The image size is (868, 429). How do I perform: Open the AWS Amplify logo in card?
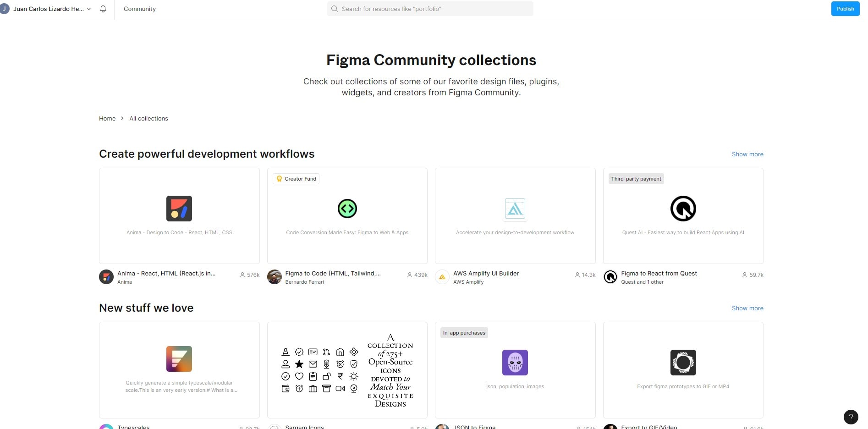(515, 209)
